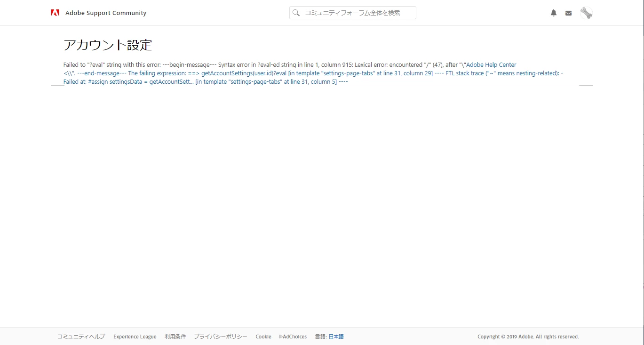Open the user avatar menu

pos(586,13)
